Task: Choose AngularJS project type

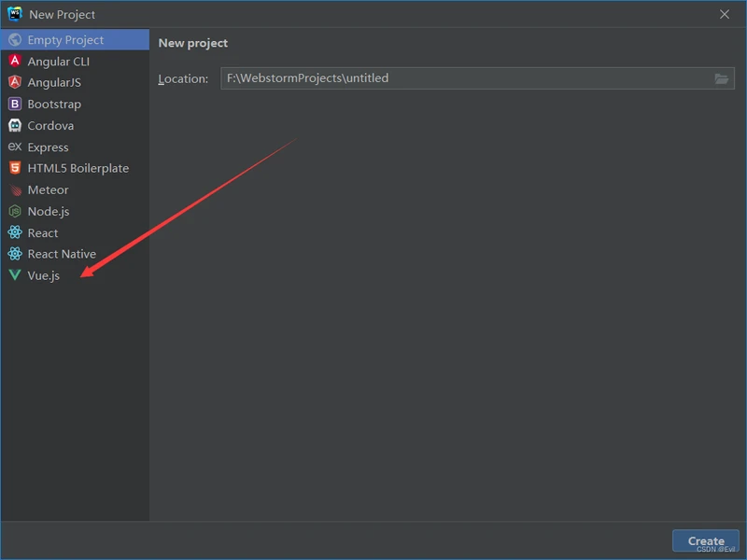Action: point(75,82)
